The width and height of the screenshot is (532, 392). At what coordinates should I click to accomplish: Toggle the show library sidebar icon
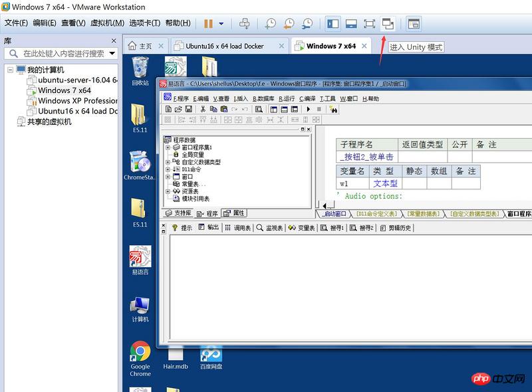(332, 24)
